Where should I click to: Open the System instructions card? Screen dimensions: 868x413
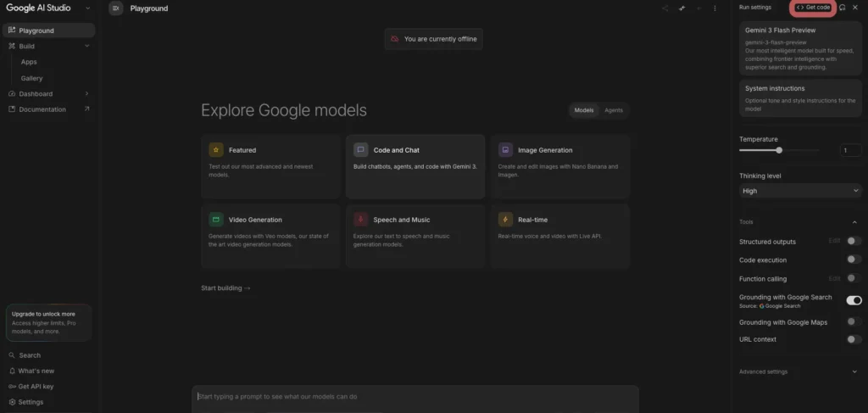pyautogui.click(x=800, y=98)
